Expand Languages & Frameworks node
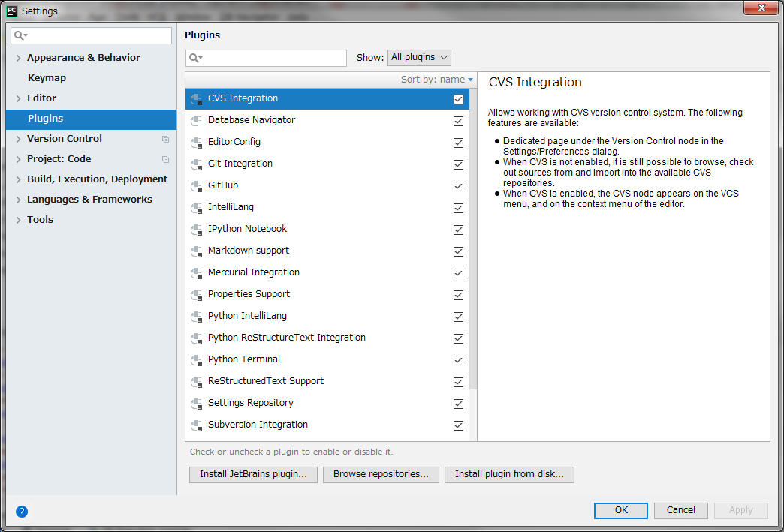784x532 pixels. tap(19, 200)
